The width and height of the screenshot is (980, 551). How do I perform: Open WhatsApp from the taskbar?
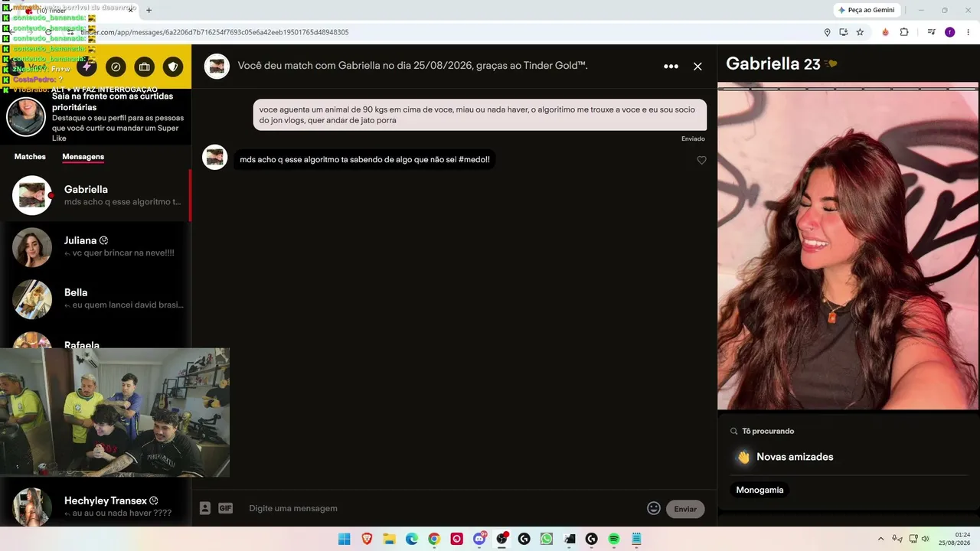(x=546, y=539)
